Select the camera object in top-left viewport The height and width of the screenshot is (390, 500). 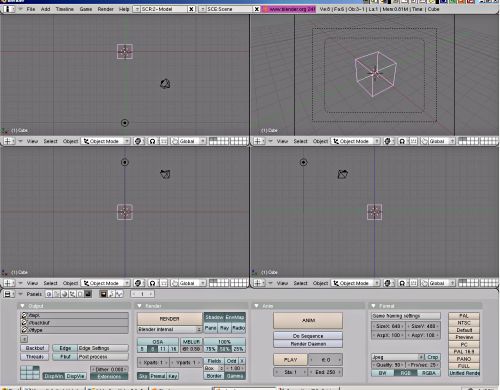point(165,83)
